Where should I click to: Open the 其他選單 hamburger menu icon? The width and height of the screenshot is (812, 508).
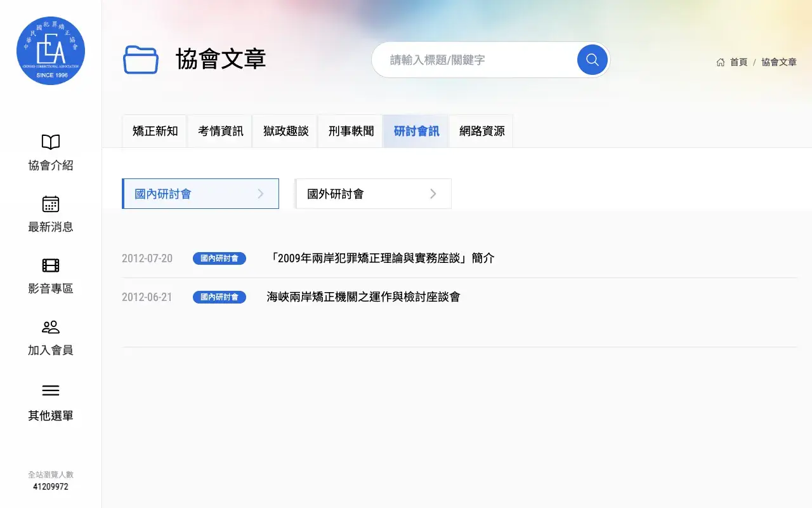pos(51,391)
